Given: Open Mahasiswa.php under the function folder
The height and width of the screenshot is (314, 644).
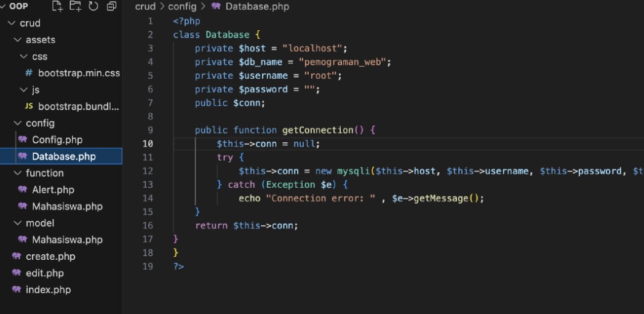Looking at the screenshot, I should pos(68,206).
